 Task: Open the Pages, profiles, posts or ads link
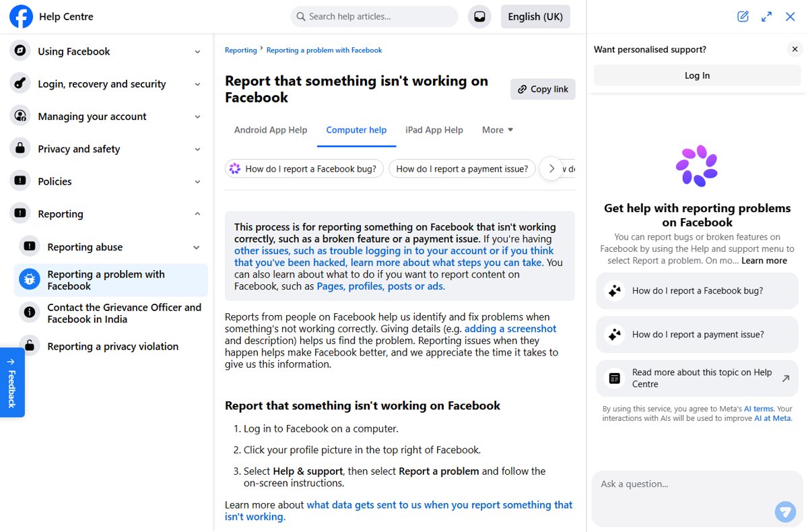pos(381,286)
